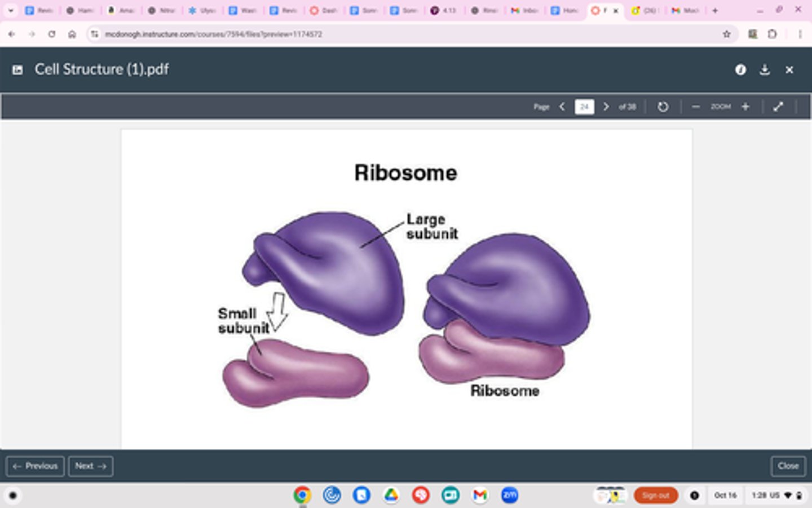Navigate back in the browser
This screenshot has height=508, width=812.
[x=11, y=34]
